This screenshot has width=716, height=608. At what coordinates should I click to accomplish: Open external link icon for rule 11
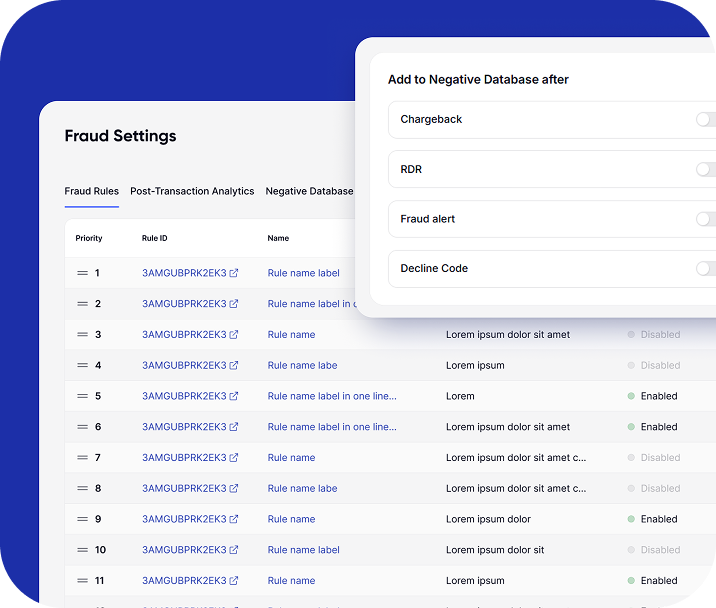[x=234, y=581]
